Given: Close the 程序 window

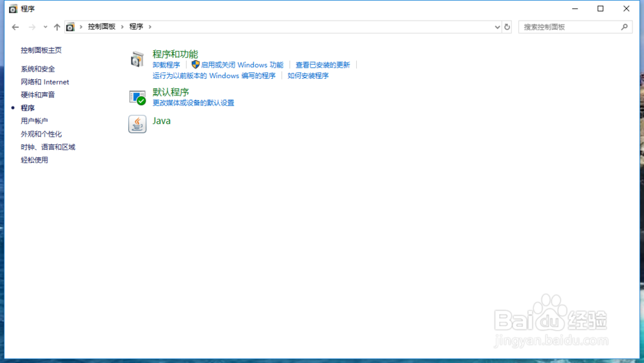Looking at the screenshot, I should [x=627, y=8].
